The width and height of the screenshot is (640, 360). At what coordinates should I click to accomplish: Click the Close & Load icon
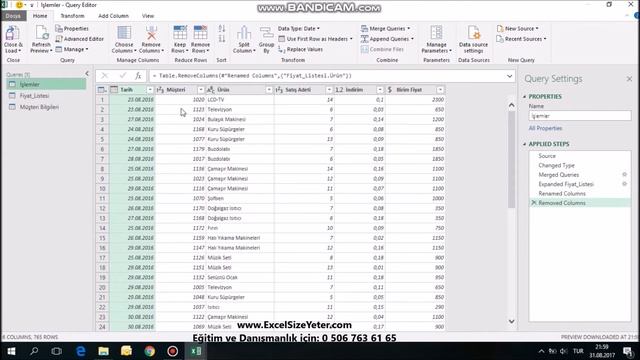click(13, 33)
